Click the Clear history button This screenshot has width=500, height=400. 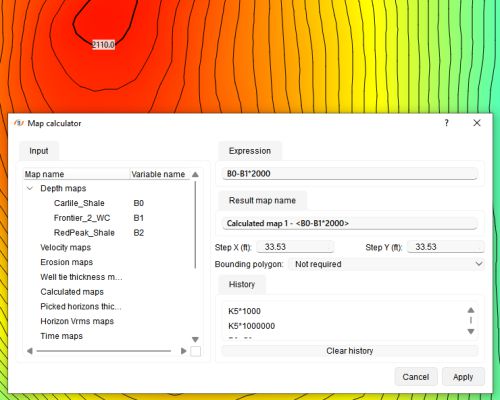[350, 351]
